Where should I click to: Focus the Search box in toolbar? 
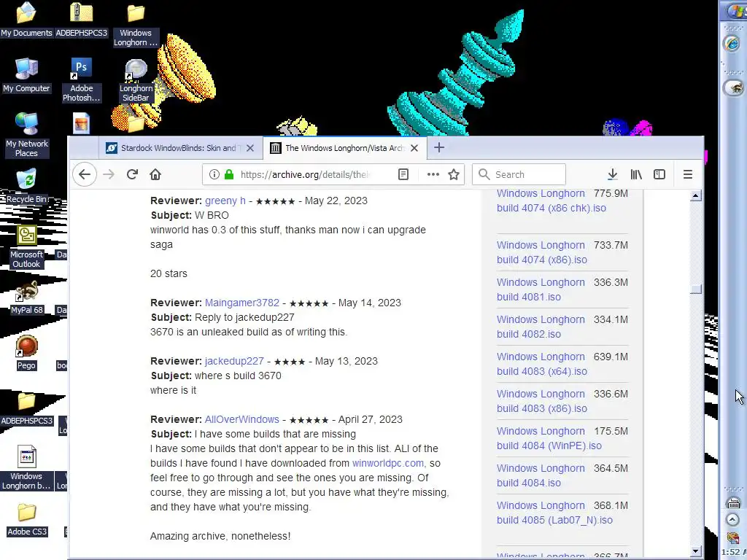point(519,174)
